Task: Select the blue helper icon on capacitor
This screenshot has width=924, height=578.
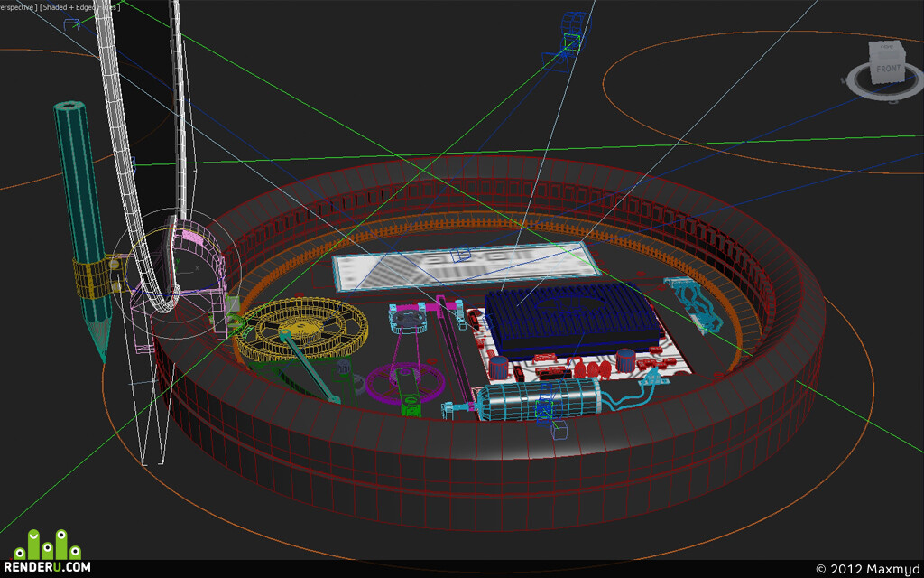Action: point(545,406)
